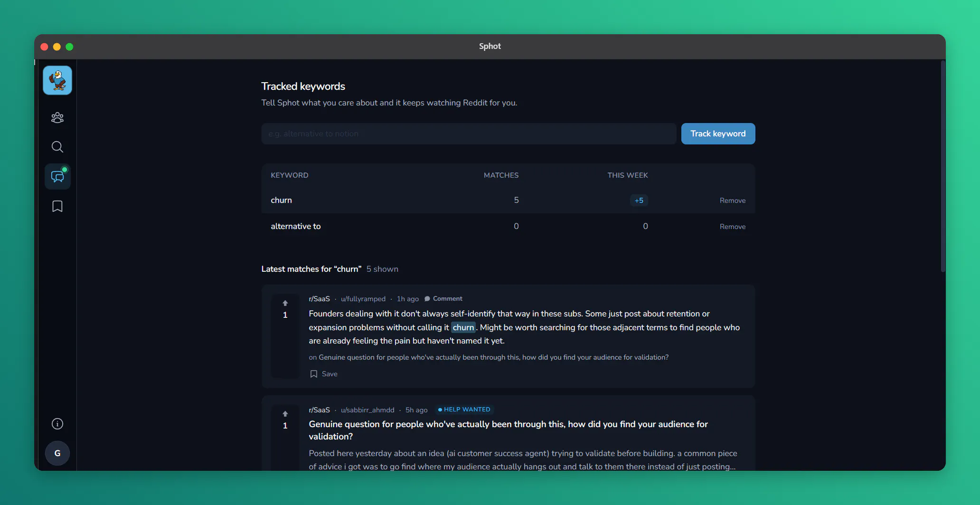Click the Save bookmark icon on first match
980x505 pixels.
(314, 374)
